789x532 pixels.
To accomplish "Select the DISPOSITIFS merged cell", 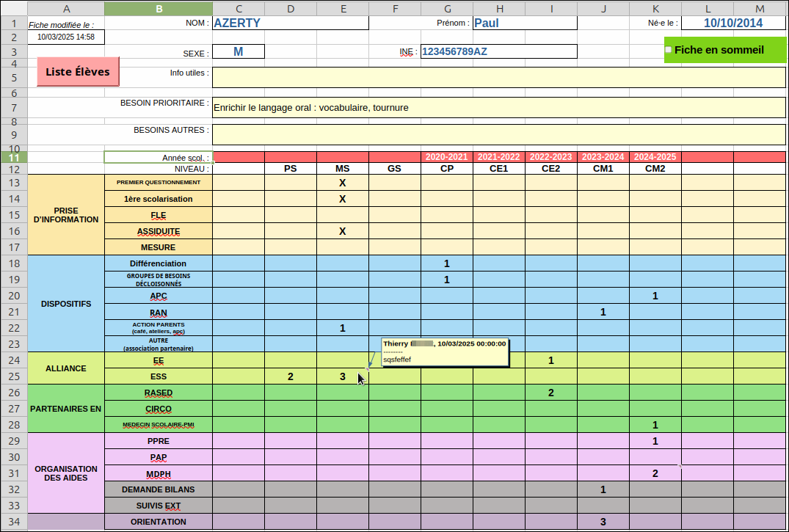I will click(66, 304).
